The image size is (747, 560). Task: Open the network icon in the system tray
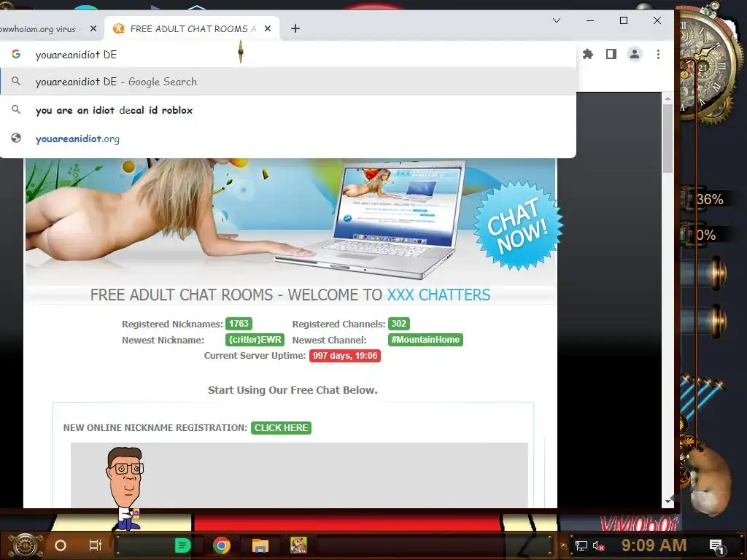click(581, 545)
